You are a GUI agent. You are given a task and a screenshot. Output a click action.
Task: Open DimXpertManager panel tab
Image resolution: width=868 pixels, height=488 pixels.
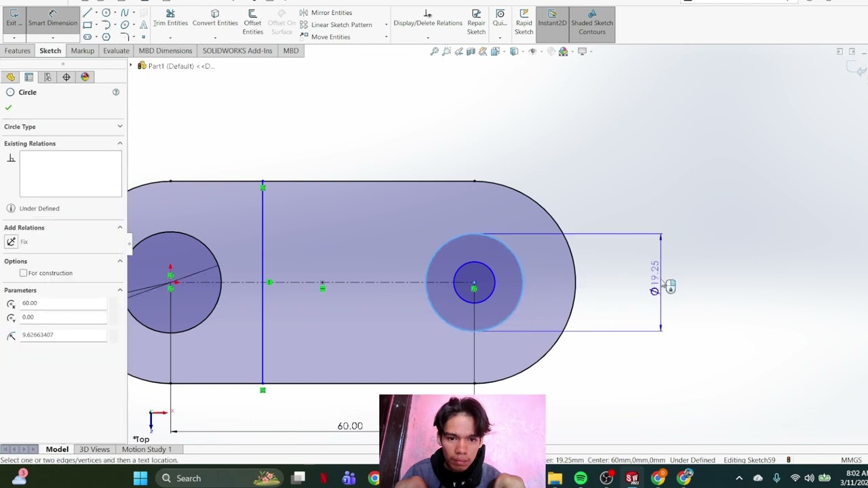pyautogui.click(x=66, y=77)
